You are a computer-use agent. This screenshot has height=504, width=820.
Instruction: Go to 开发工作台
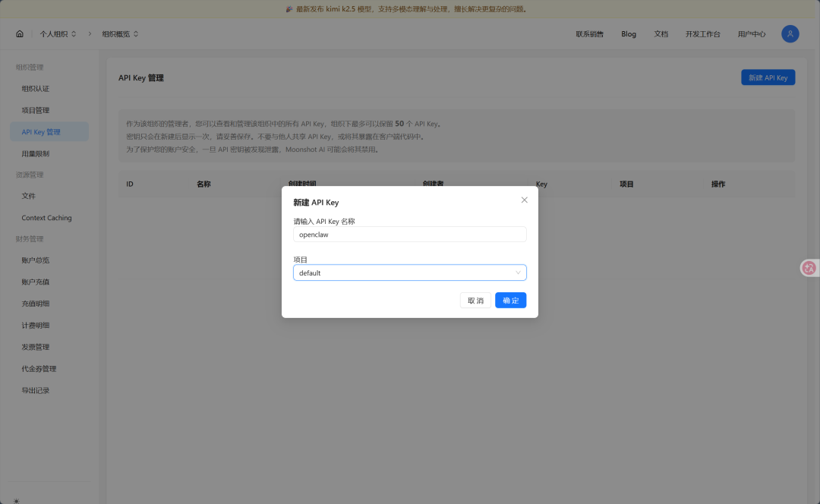[x=703, y=34]
